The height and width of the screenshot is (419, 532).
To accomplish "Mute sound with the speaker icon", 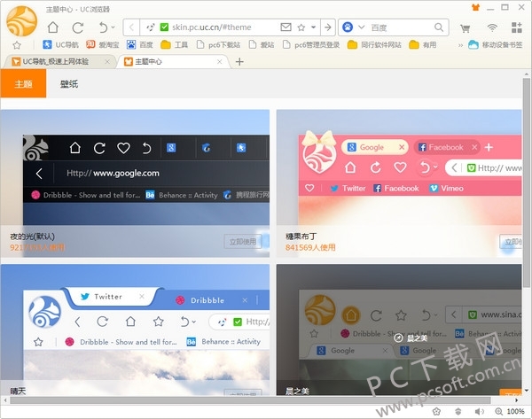I will pos(479,412).
